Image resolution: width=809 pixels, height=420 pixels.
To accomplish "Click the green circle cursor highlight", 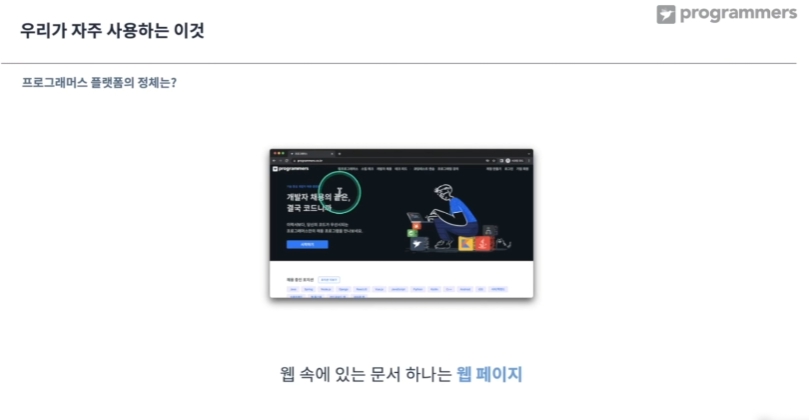I will [339, 192].
